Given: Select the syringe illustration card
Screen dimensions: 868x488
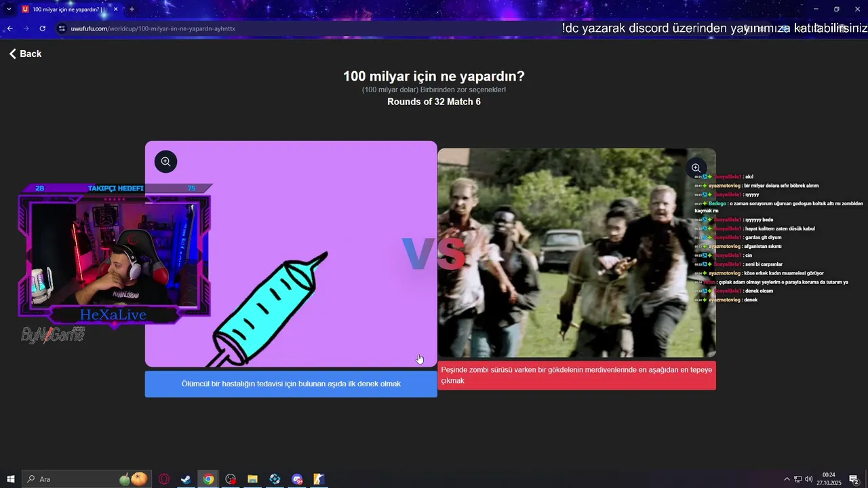Looking at the screenshot, I should point(291,254).
